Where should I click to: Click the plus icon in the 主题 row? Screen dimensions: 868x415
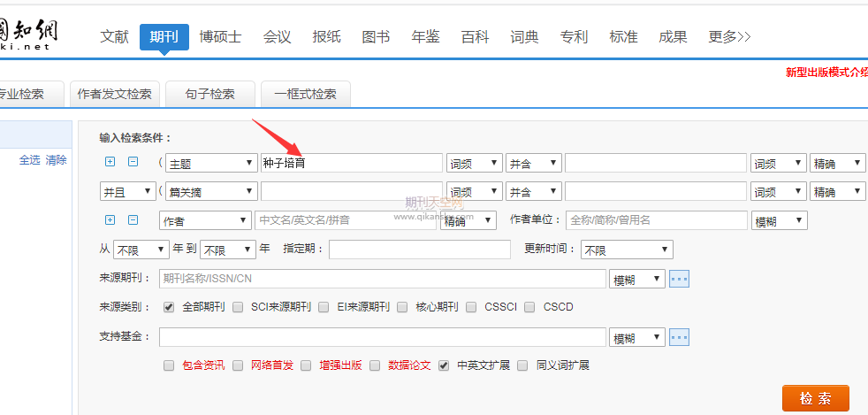pyautogui.click(x=110, y=162)
